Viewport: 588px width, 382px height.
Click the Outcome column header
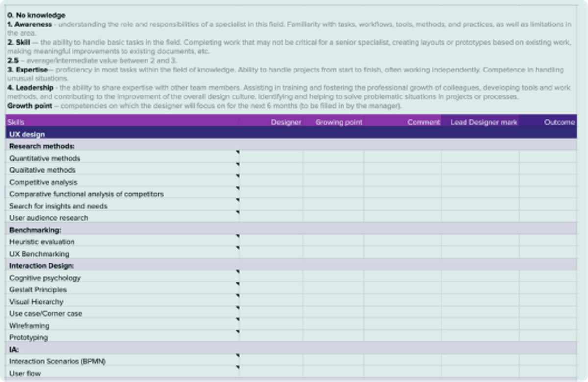click(559, 123)
